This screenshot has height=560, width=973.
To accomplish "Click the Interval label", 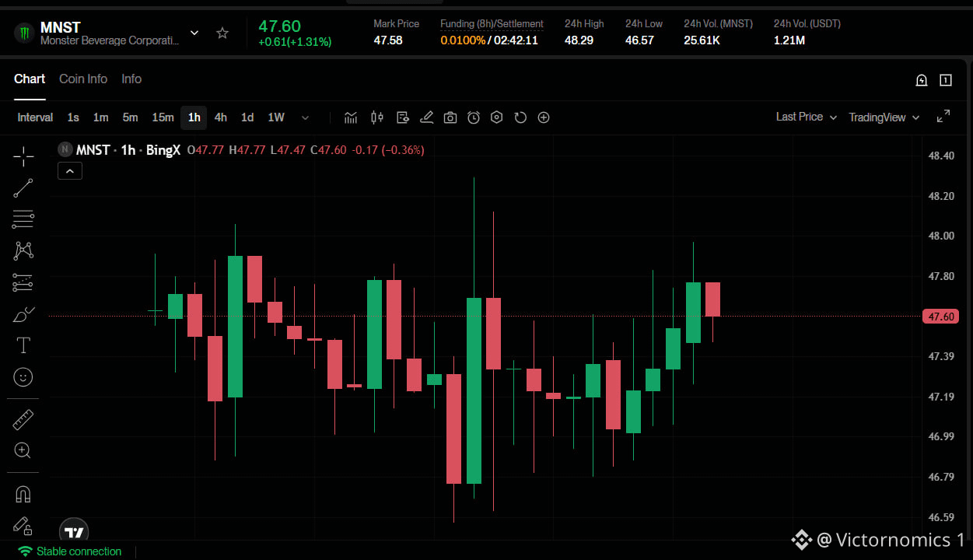I will coord(35,117).
